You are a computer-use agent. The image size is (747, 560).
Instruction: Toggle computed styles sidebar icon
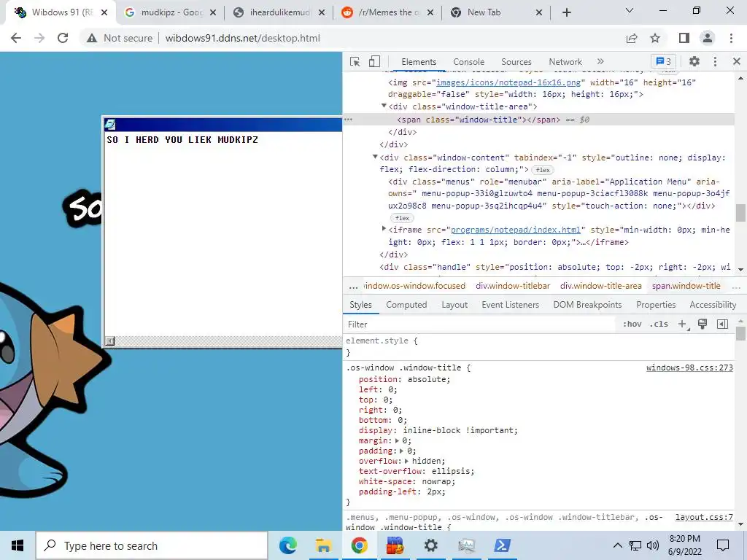722,324
